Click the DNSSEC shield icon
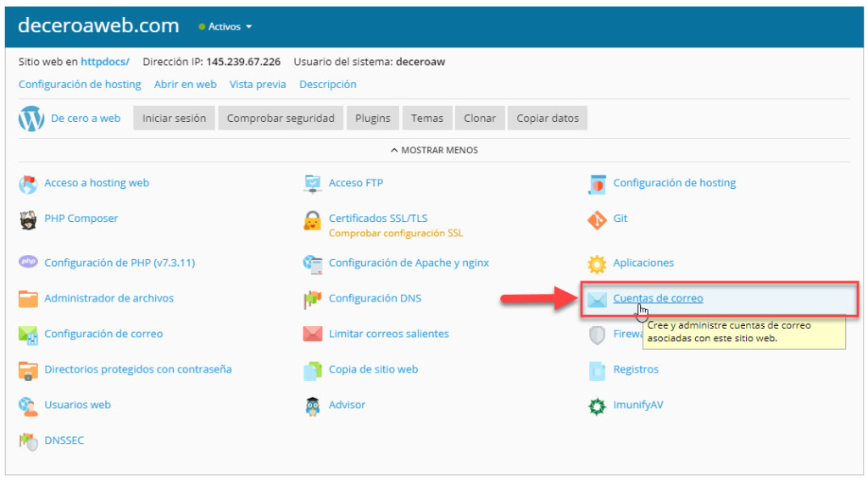The height and width of the screenshot is (498, 868). [28, 441]
